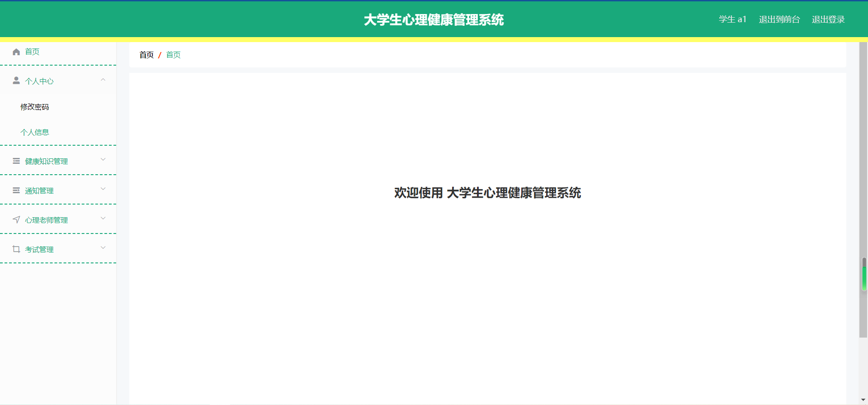Open the 通知管理 menu label
868x405 pixels.
coord(39,191)
